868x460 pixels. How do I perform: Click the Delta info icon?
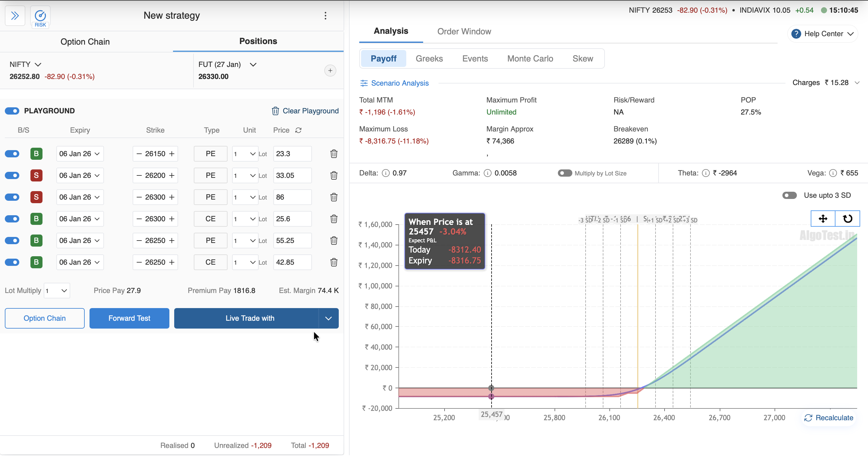click(385, 173)
